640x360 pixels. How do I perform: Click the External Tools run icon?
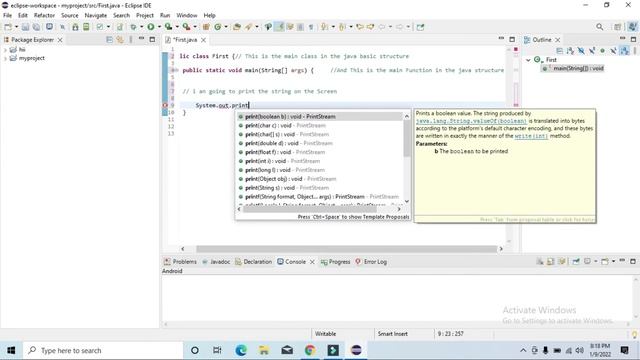click(186, 27)
